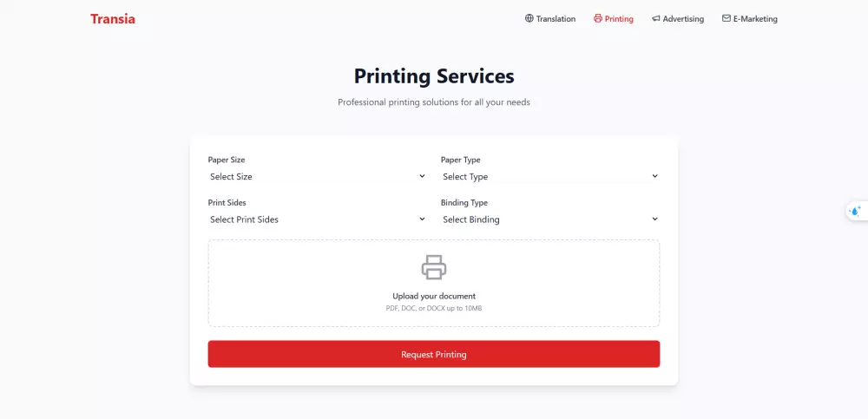Open the Paper Type dropdown
Image resolution: width=868 pixels, height=419 pixels.
(550, 177)
